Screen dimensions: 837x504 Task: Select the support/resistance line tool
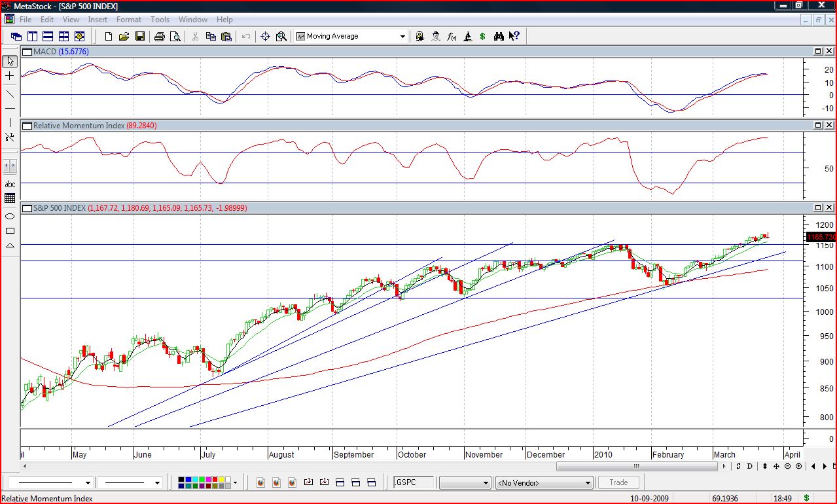tap(10, 137)
